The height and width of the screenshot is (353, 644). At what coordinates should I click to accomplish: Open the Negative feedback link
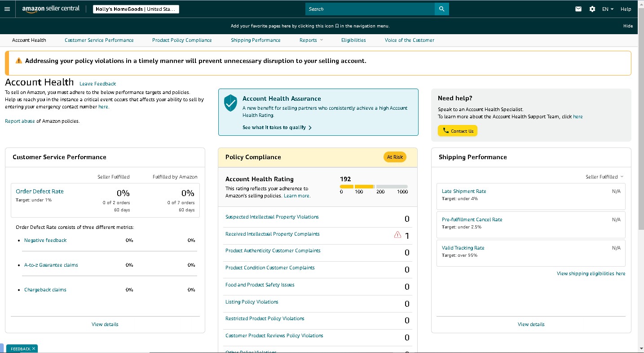[x=45, y=240]
